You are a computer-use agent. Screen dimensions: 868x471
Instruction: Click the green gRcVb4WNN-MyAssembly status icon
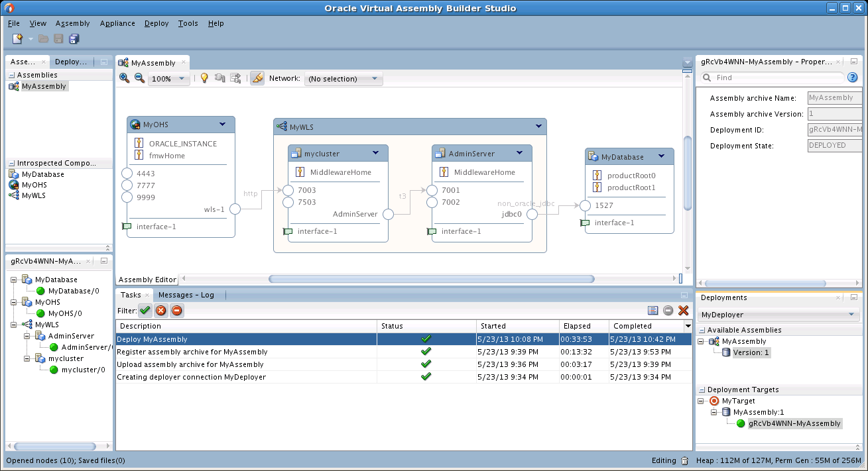click(x=741, y=423)
